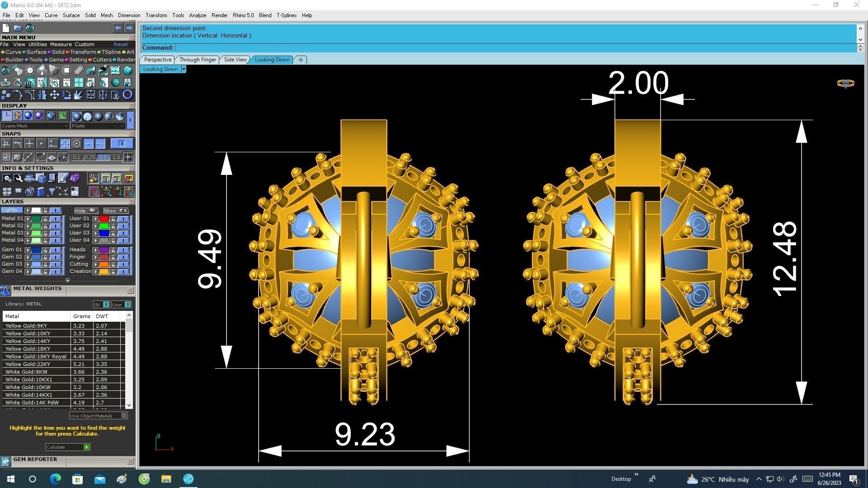Select the sun light tool icon
The image size is (868, 488).
click(30, 70)
